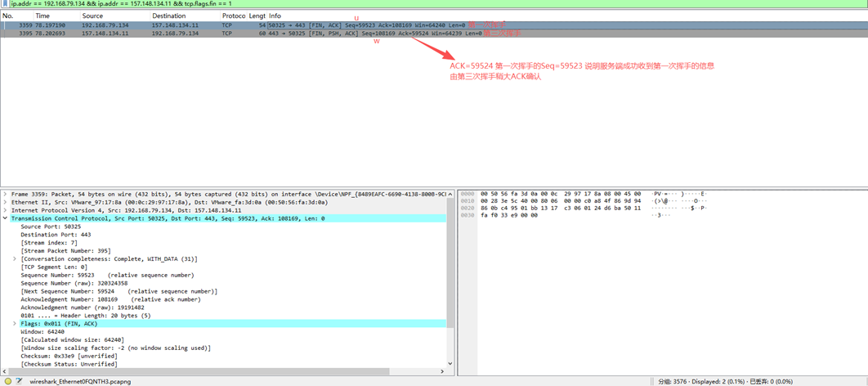Viewport: 868px width, 386px height.
Task: Sort packets by the Time column header
Action: click(43, 16)
